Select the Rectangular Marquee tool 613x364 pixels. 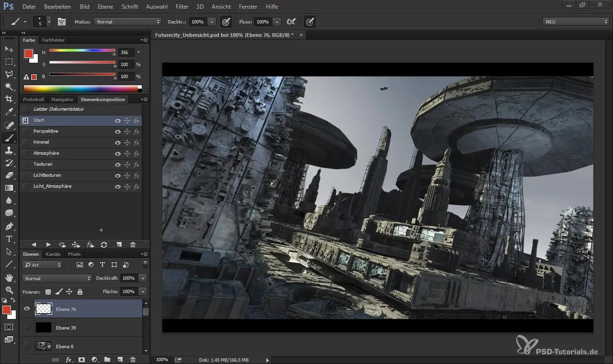[9, 62]
